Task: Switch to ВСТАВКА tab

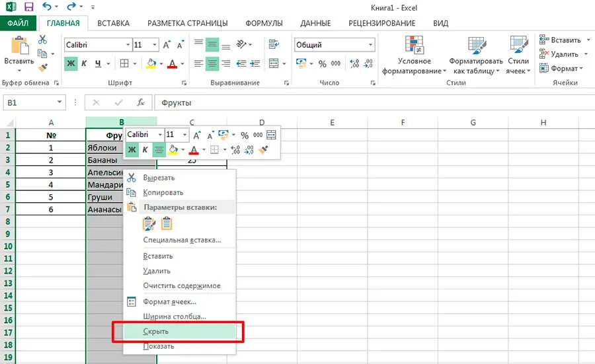Action: (114, 23)
